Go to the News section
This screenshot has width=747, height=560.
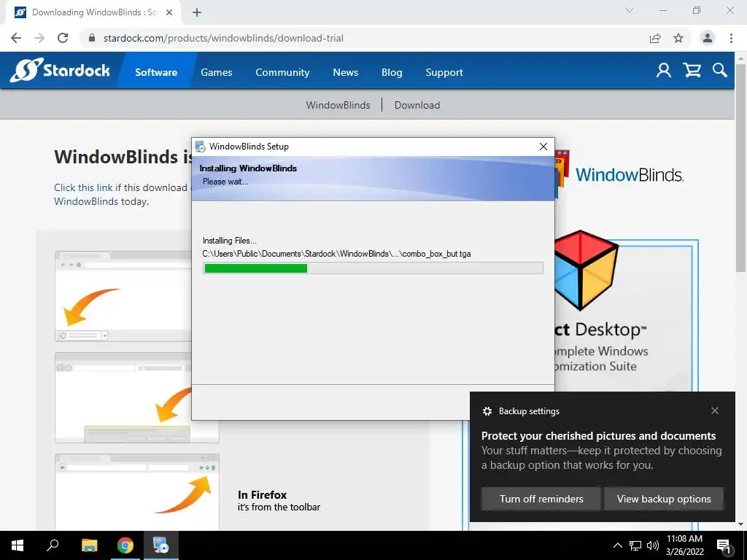(345, 72)
